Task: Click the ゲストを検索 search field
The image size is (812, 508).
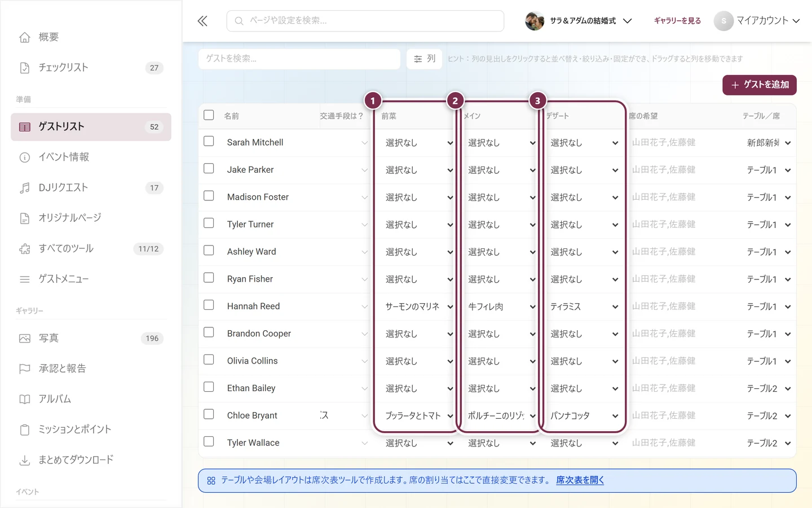Action: (x=299, y=59)
